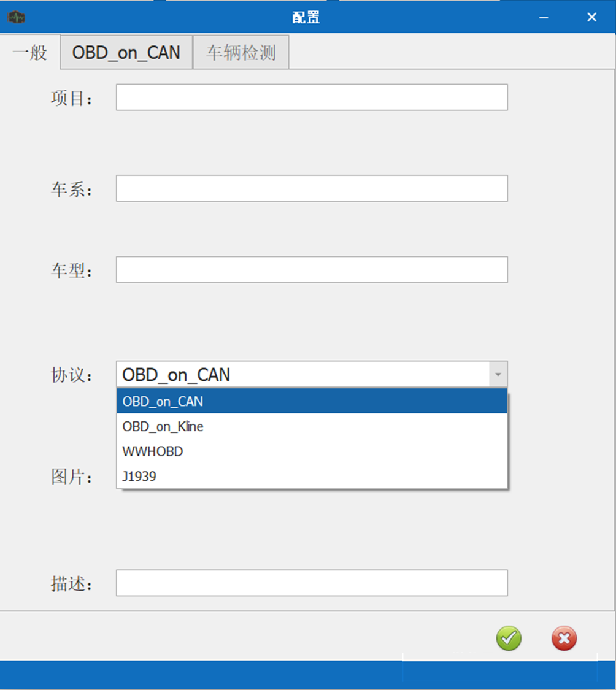The width and height of the screenshot is (616, 690).
Task: Click the app icon in title bar
Action: pyautogui.click(x=17, y=17)
